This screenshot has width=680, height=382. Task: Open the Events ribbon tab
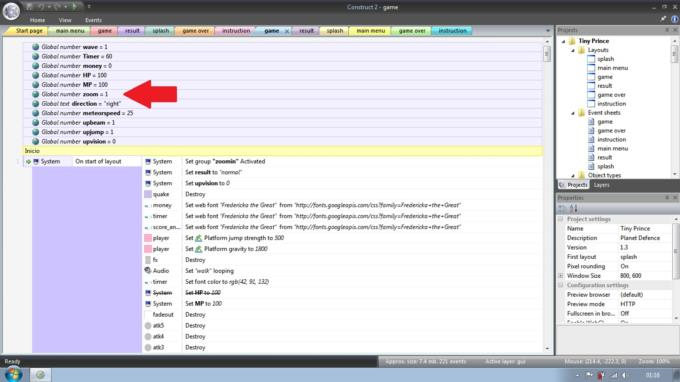[x=93, y=20]
